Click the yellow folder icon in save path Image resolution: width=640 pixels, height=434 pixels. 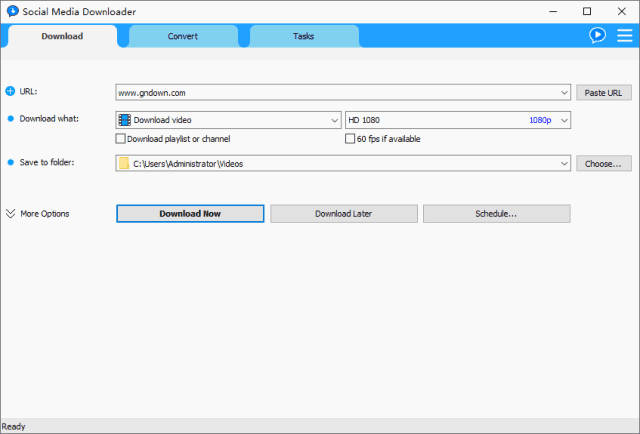124,163
